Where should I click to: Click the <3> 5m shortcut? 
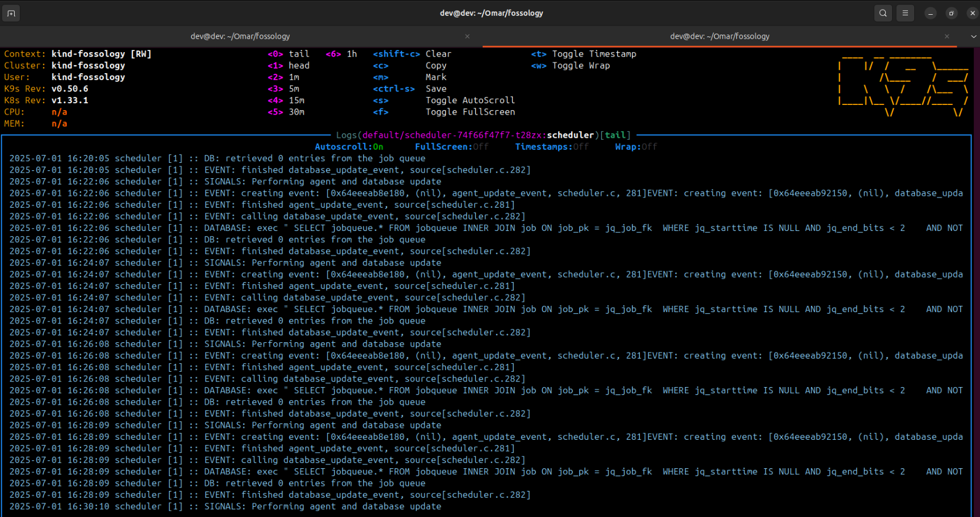[284, 89]
